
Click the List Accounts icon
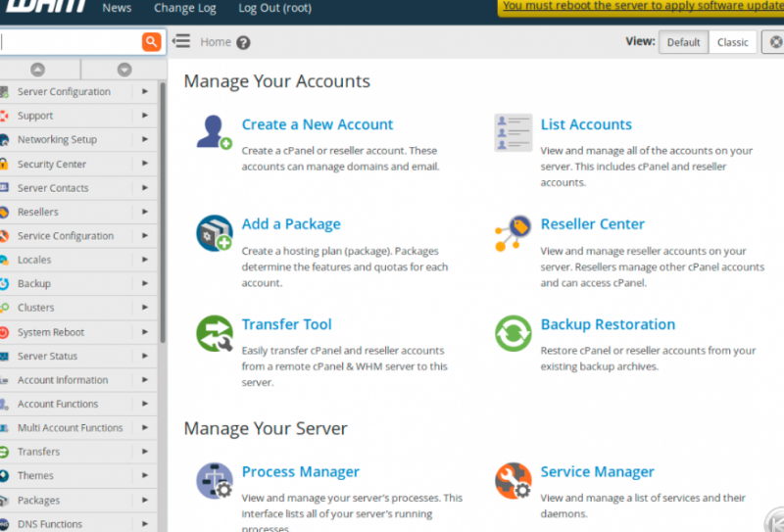pyautogui.click(x=513, y=132)
